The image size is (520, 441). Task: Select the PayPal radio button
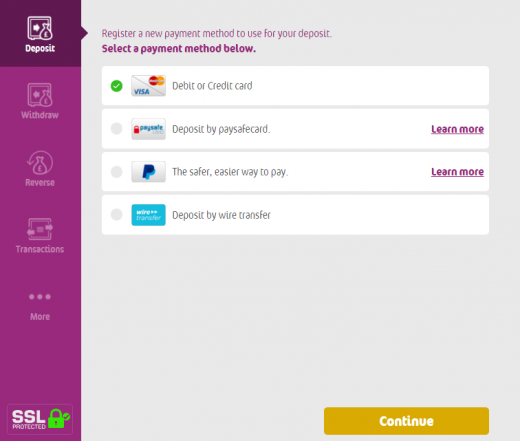point(117,172)
